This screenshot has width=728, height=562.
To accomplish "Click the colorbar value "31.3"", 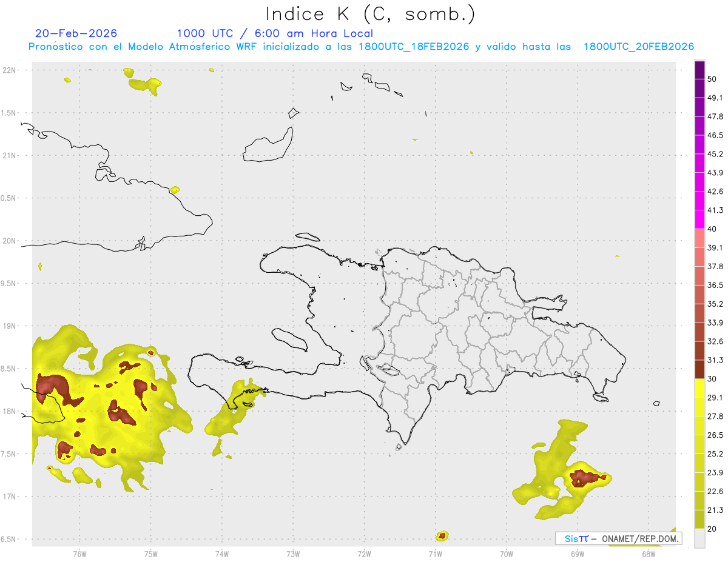I will tap(715, 360).
